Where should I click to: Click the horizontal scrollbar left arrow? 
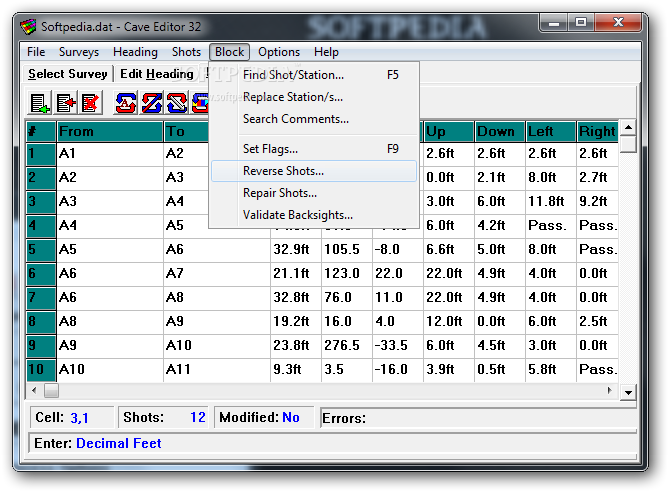click(x=35, y=390)
